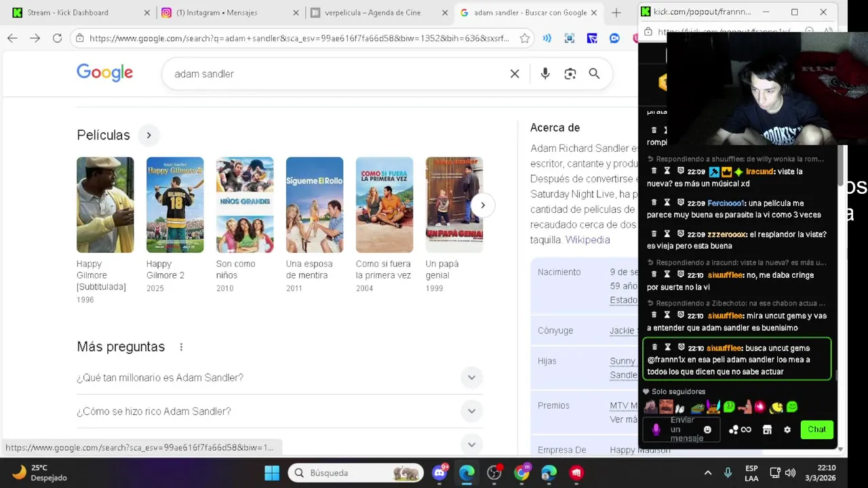
Task: Show hidden tray icons chevron
Action: [x=708, y=473]
